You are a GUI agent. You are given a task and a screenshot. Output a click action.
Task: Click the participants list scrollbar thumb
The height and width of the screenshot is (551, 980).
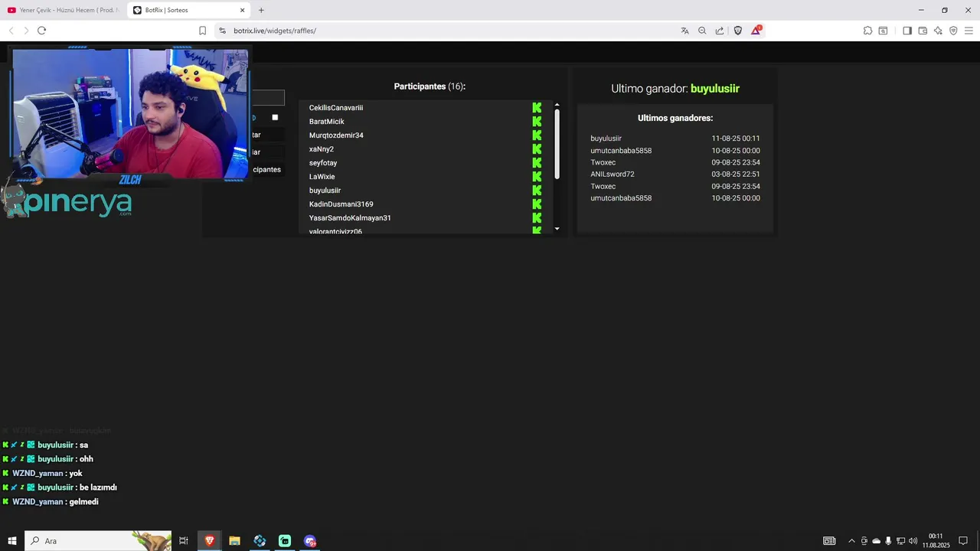coord(557,144)
